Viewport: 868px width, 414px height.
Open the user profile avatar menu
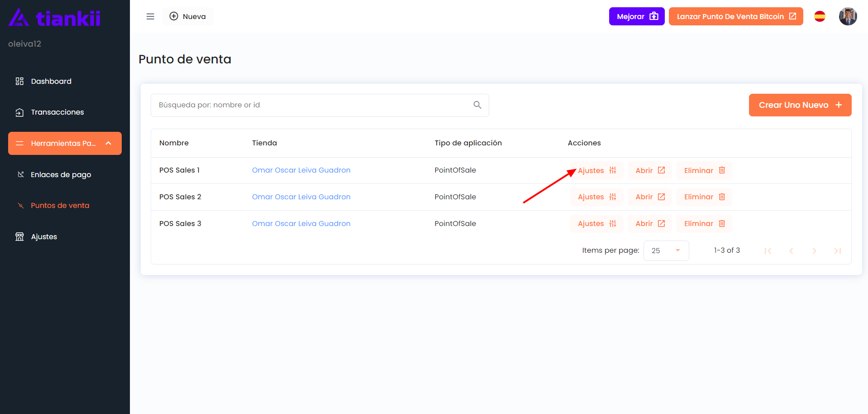point(848,16)
